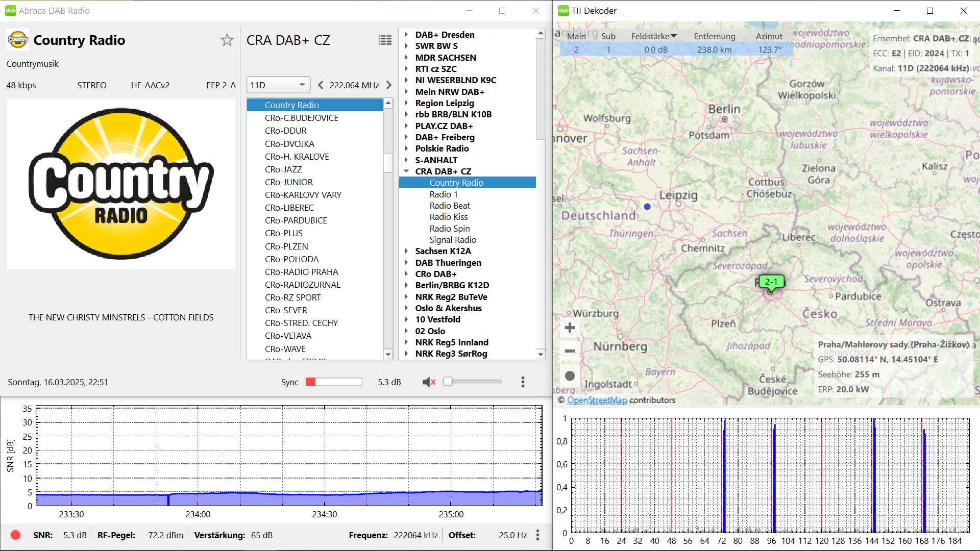Image resolution: width=980 pixels, height=551 pixels.
Task: Toggle the ensemble list view icon
Action: pos(385,40)
